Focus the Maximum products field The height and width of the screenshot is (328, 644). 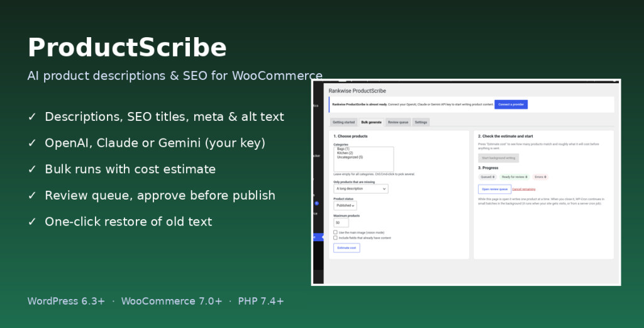(x=341, y=223)
